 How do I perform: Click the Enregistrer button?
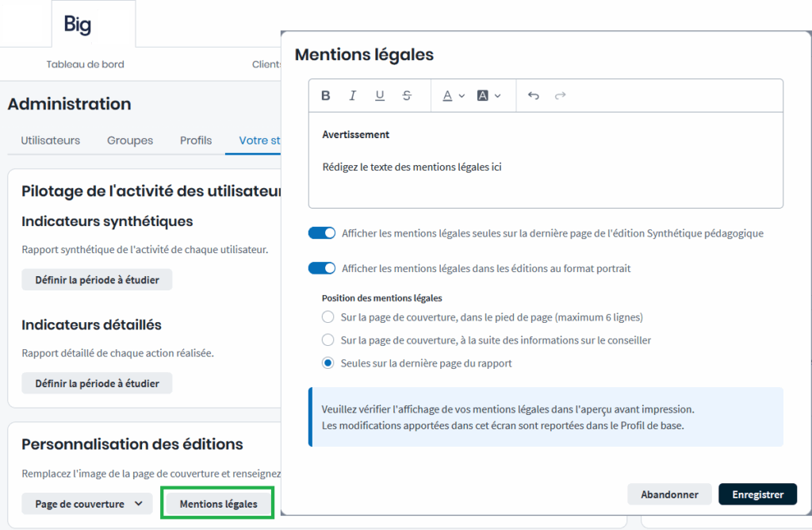tap(757, 494)
